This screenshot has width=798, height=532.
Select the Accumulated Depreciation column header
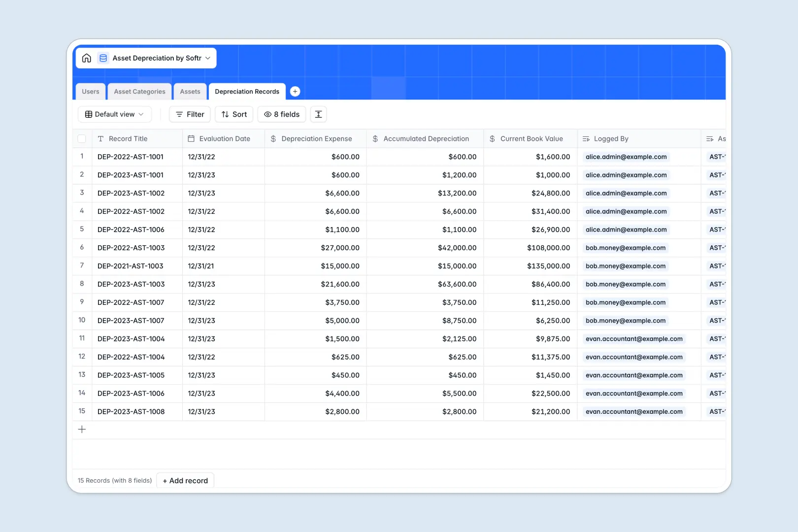pyautogui.click(x=425, y=139)
